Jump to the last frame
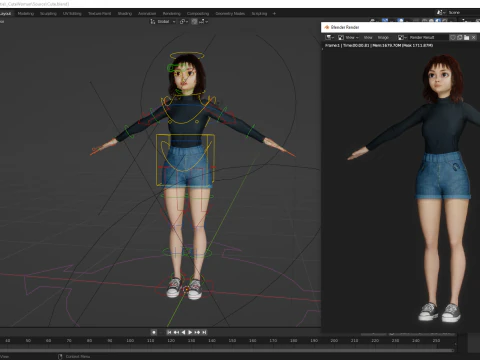This screenshot has width=480, height=360. (204, 332)
